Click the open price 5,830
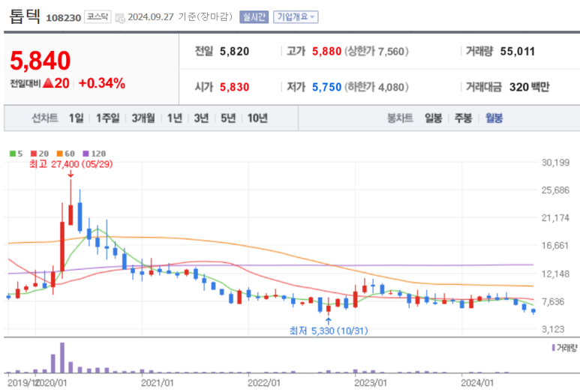Viewport: 580px width, 392px height. [x=235, y=87]
